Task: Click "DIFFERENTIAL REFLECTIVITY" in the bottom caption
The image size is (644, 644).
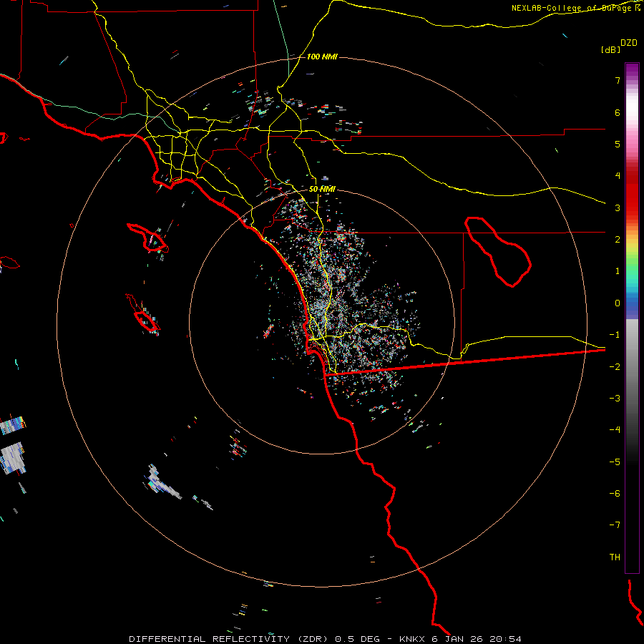Action: [x=209, y=639]
